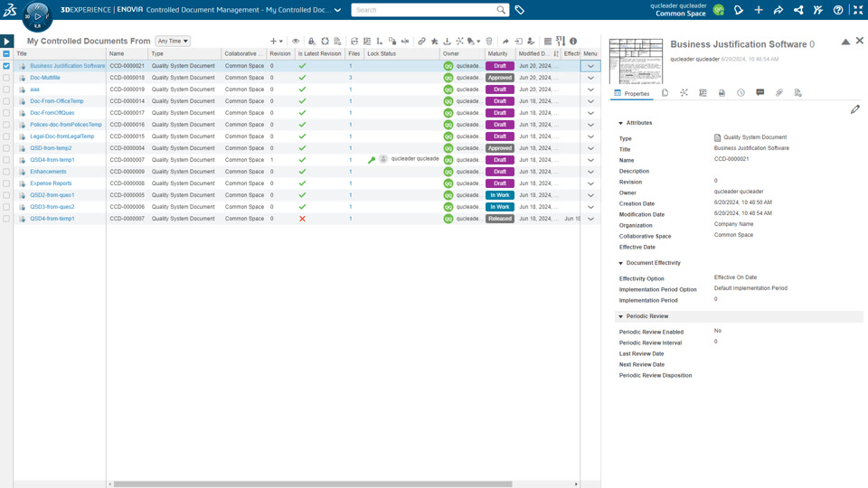868x488 pixels.
Task: Open the Enhancements document link
Action: (48, 172)
